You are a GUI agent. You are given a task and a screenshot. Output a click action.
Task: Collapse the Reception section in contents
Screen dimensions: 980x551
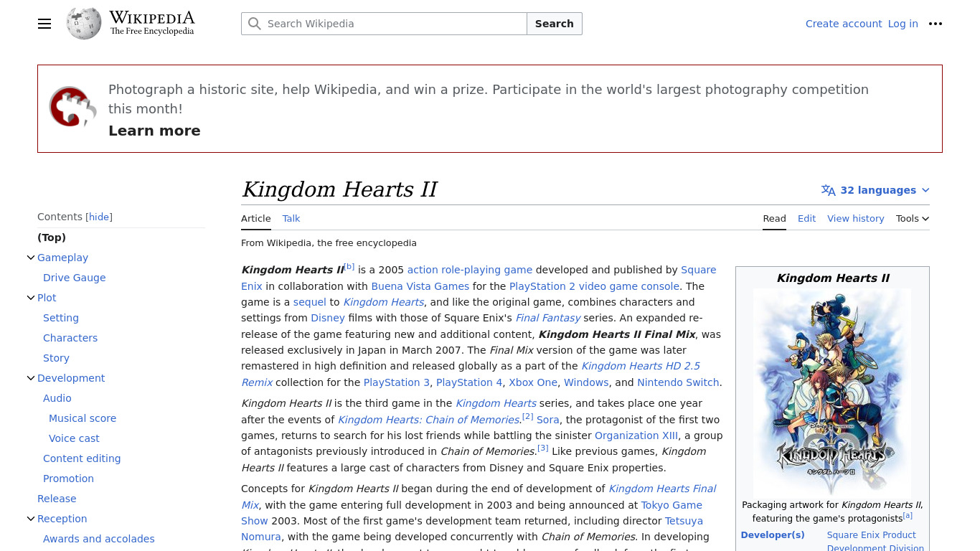tap(31, 519)
